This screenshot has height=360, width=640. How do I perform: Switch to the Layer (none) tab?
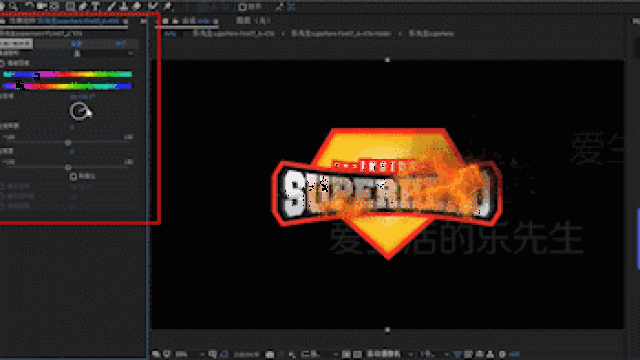pos(253,20)
